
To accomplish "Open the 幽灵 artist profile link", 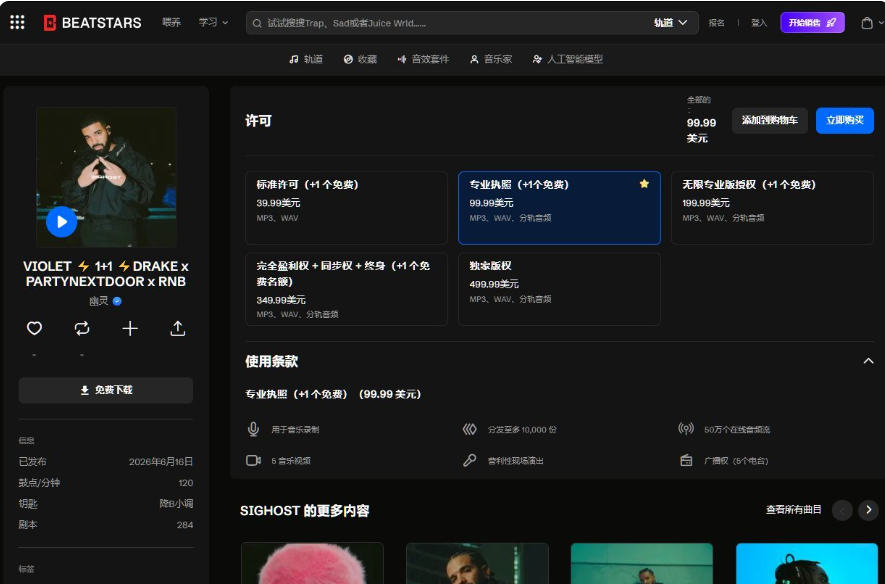I will pos(99,301).
